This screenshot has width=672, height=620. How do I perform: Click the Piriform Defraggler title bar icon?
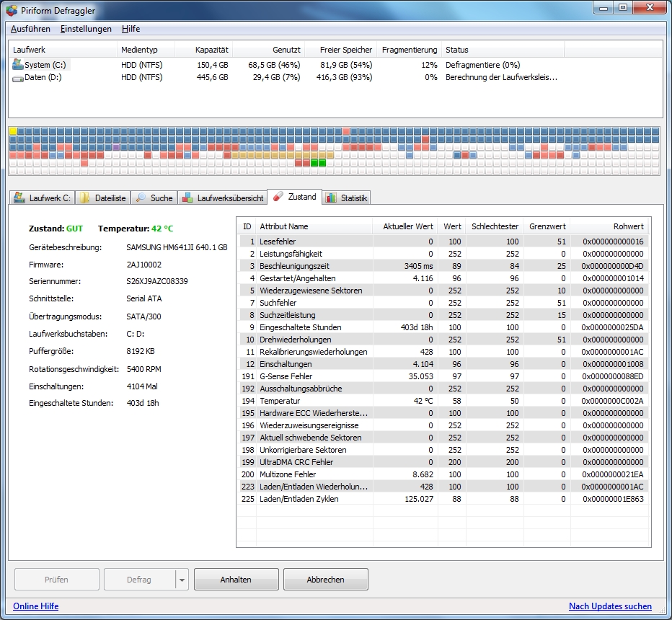point(12,10)
